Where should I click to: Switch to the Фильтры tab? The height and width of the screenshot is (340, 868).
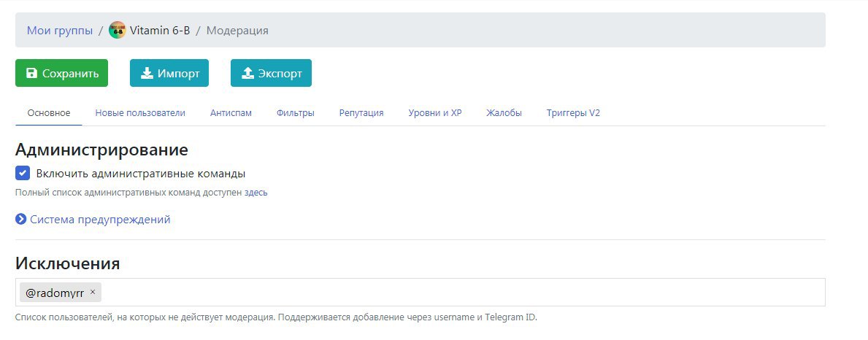(x=296, y=113)
